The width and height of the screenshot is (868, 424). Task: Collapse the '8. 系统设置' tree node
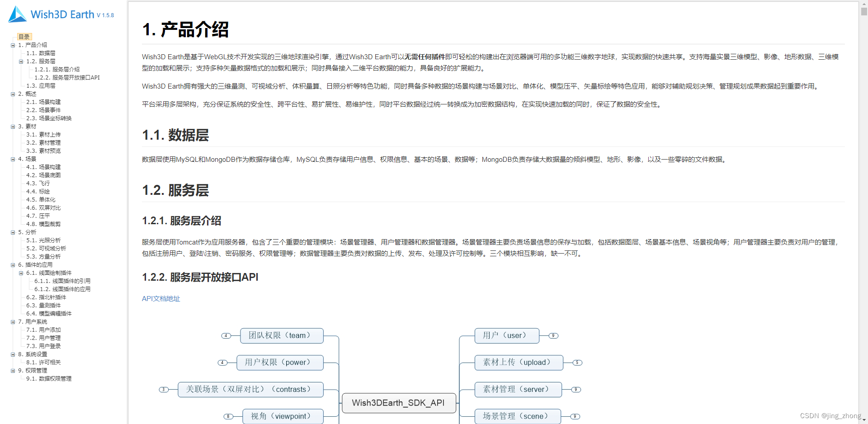pyautogui.click(x=13, y=354)
